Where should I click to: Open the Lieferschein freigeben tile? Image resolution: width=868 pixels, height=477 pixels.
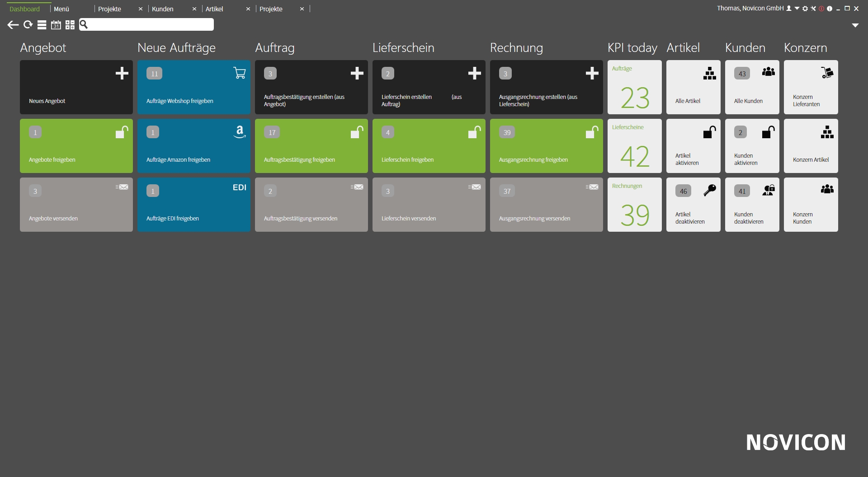click(429, 146)
